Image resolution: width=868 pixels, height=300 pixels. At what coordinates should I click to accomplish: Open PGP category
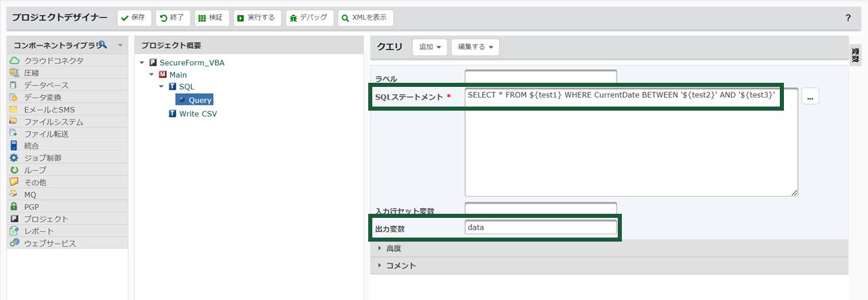[x=67, y=206]
